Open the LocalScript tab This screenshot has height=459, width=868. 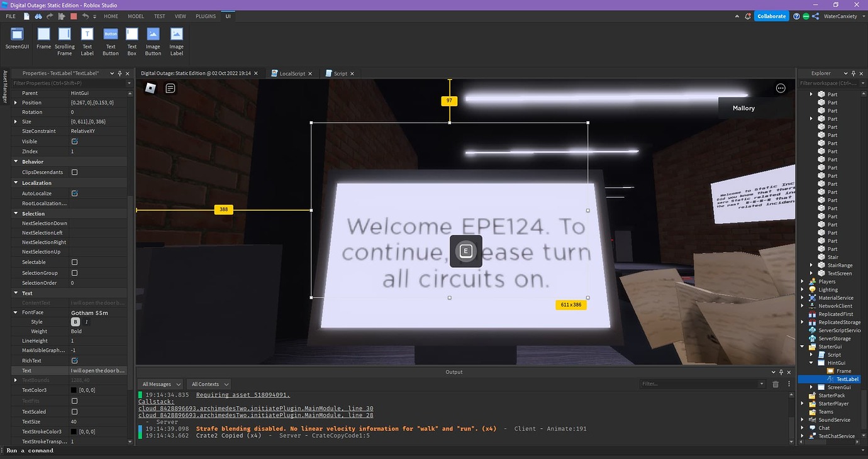pos(291,73)
